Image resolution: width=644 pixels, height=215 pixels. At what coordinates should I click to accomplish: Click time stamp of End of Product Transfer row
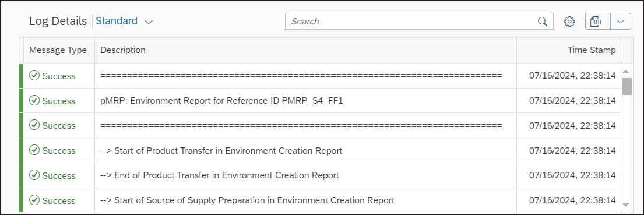pyautogui.click(x=572, y=175)
